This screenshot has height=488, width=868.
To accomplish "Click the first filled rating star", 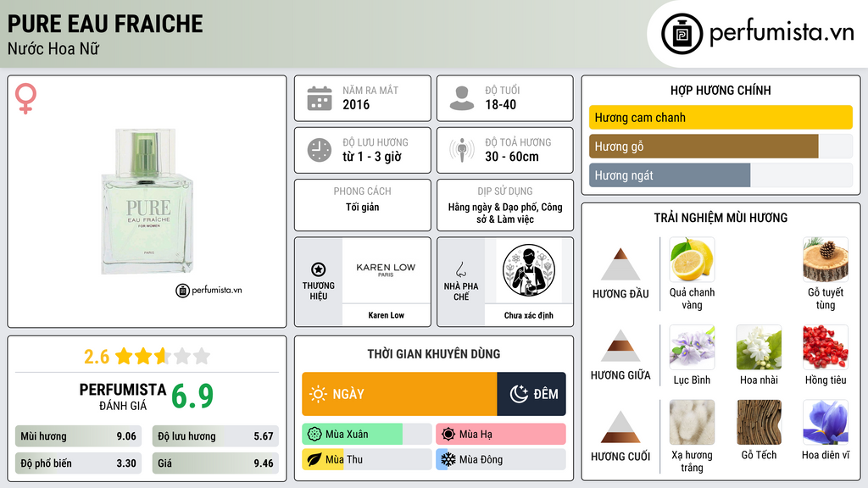I will click(x=124, y=356).
